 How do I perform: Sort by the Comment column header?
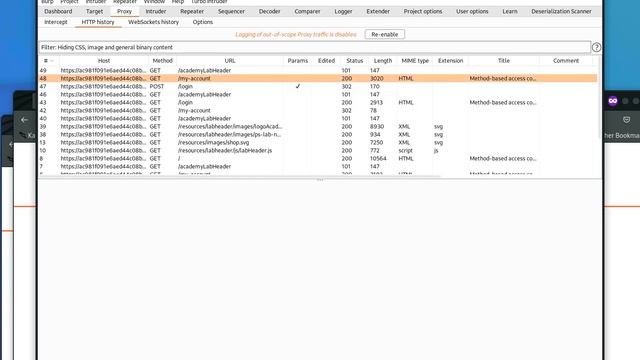[566, 61]
